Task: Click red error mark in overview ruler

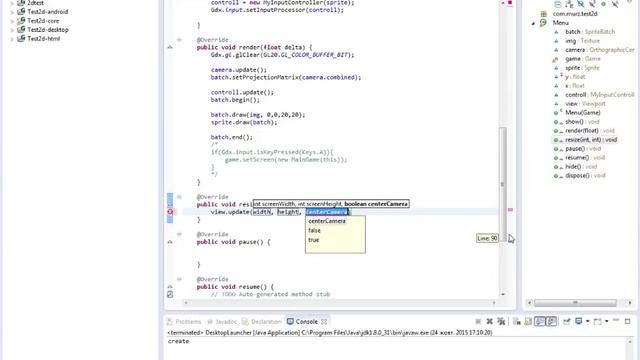Action: [510, 210]
